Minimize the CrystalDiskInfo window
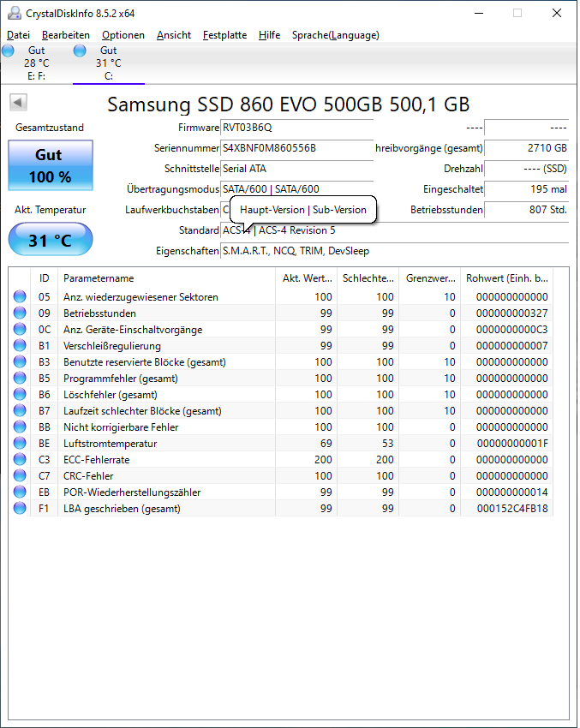The height and width of the screenshot is (728, 580). tap(479, 13)
